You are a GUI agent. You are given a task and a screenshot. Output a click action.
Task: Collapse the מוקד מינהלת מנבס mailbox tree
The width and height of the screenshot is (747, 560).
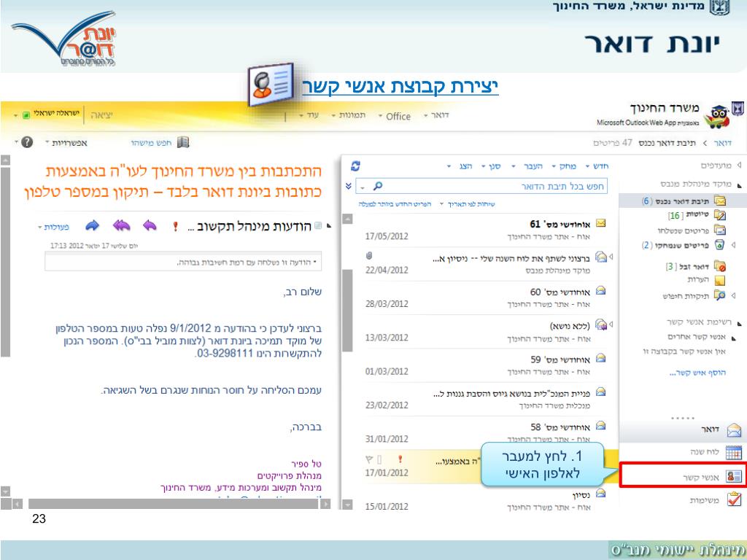coord(740,185)
